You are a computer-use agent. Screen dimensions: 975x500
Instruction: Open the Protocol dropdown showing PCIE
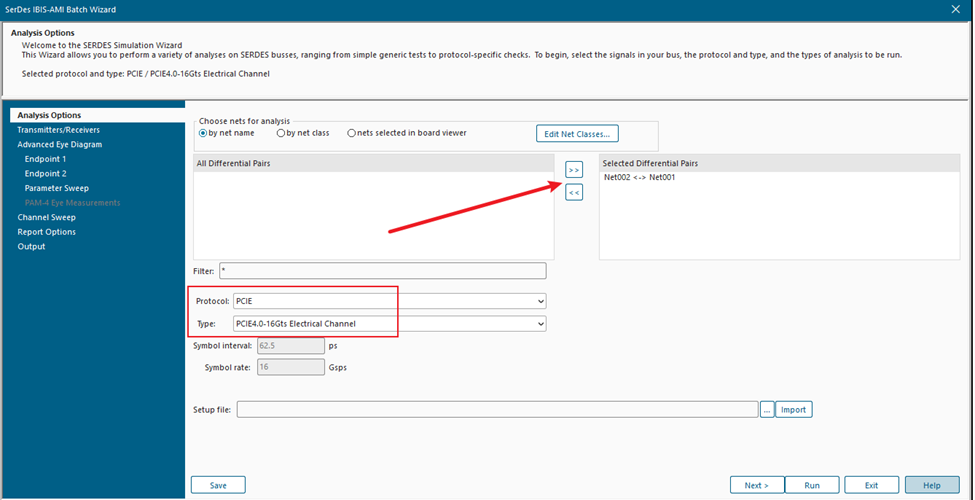click(x=389, y=301)
